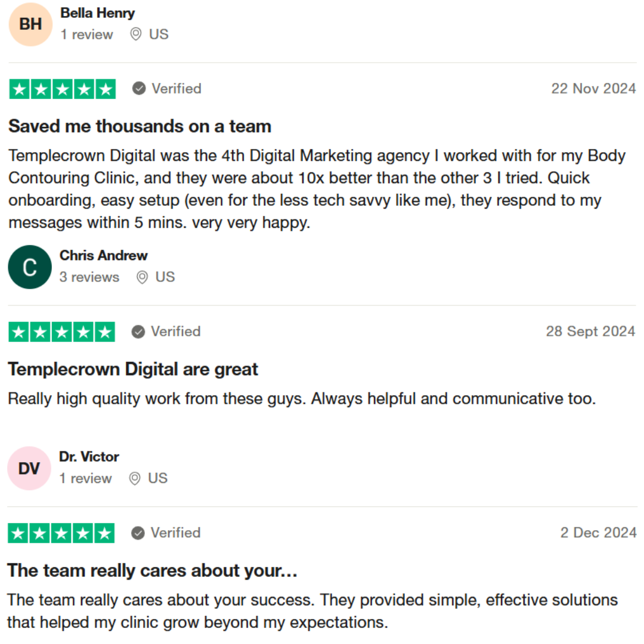Viewport: 644px width, 644px height.
Task: Open the 'Saved me thousands on a team' review title
Action: pyautogui.click(x=140, y=126)
